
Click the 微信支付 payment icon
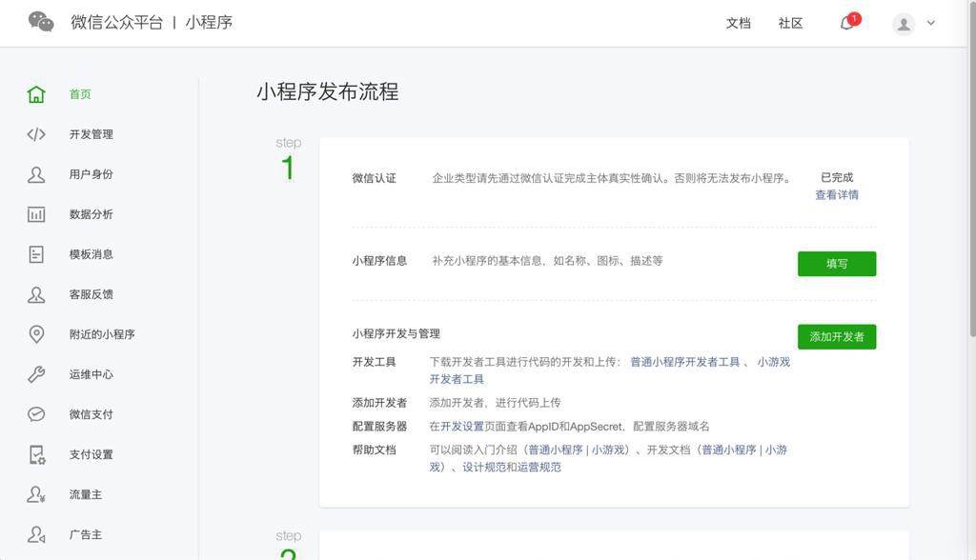click(36, 414)
